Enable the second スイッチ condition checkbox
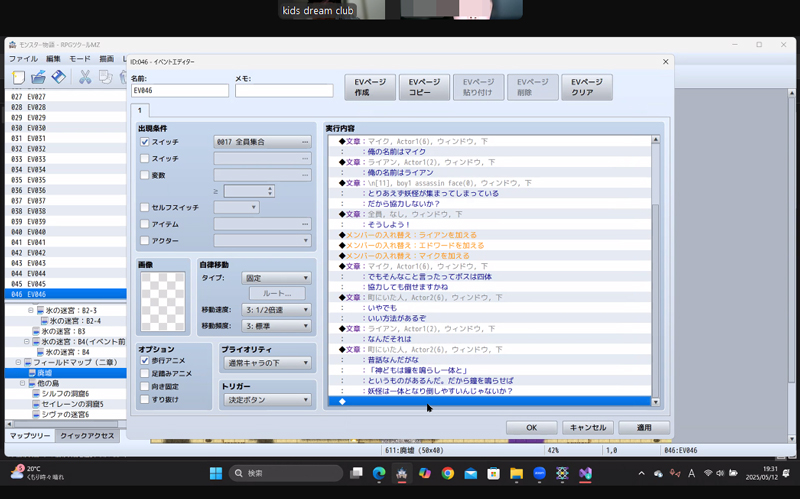Image resolution: width=800 pixels, height=499 pixels. (145, 159)
